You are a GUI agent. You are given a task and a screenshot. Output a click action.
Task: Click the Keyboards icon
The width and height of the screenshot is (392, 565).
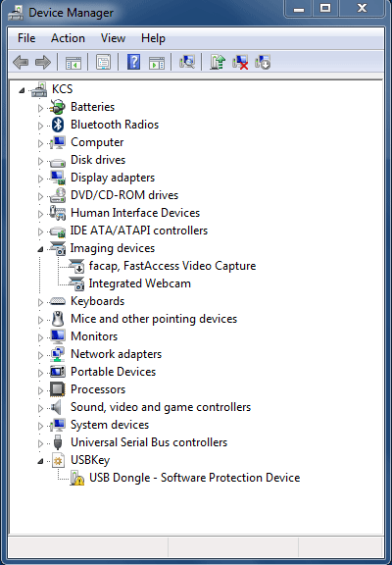(x=58, y=301)
